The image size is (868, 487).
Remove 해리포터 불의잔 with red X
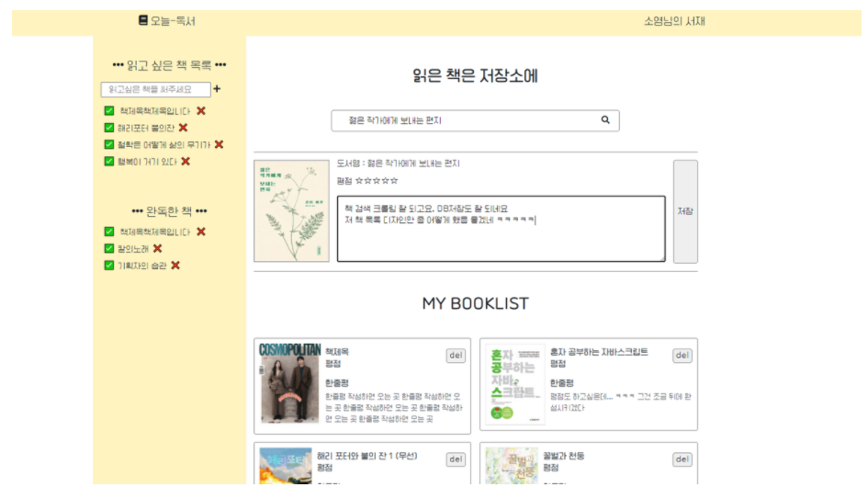point(183,128)
